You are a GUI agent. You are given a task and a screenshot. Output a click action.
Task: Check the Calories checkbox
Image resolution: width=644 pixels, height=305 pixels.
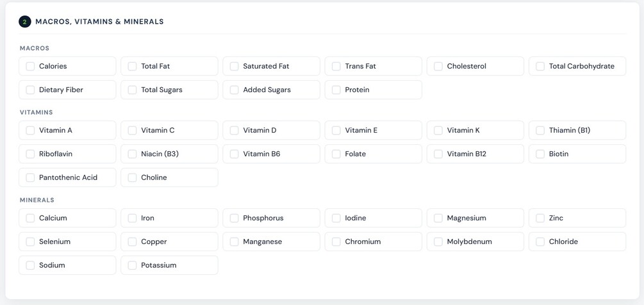[30, 66]
